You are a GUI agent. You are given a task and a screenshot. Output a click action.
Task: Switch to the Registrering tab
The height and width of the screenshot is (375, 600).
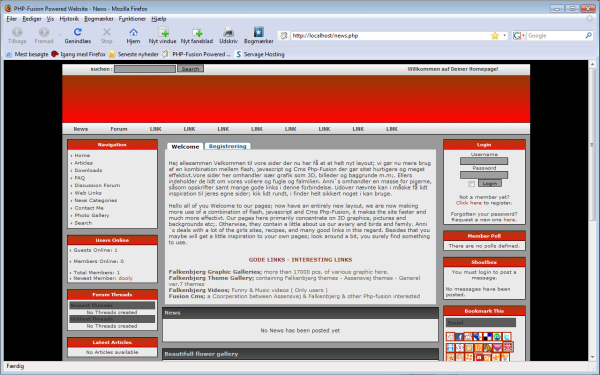pyautogui.click(x=227, y=146)
